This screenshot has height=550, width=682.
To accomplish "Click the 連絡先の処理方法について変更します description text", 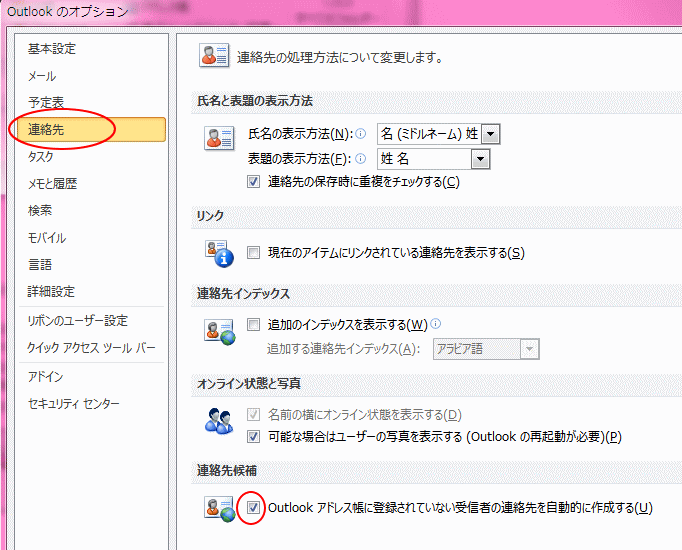I will (x=340, y=57).
